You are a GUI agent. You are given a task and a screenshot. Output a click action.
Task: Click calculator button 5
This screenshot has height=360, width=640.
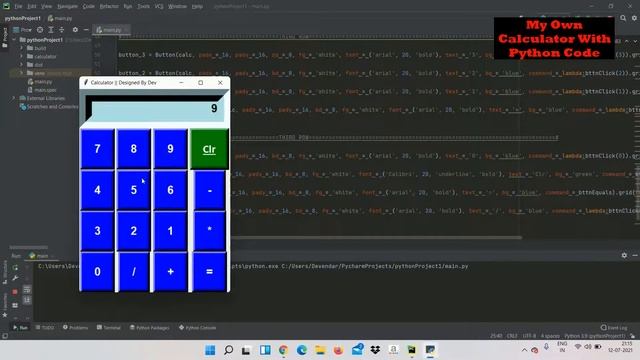[133, 190]
